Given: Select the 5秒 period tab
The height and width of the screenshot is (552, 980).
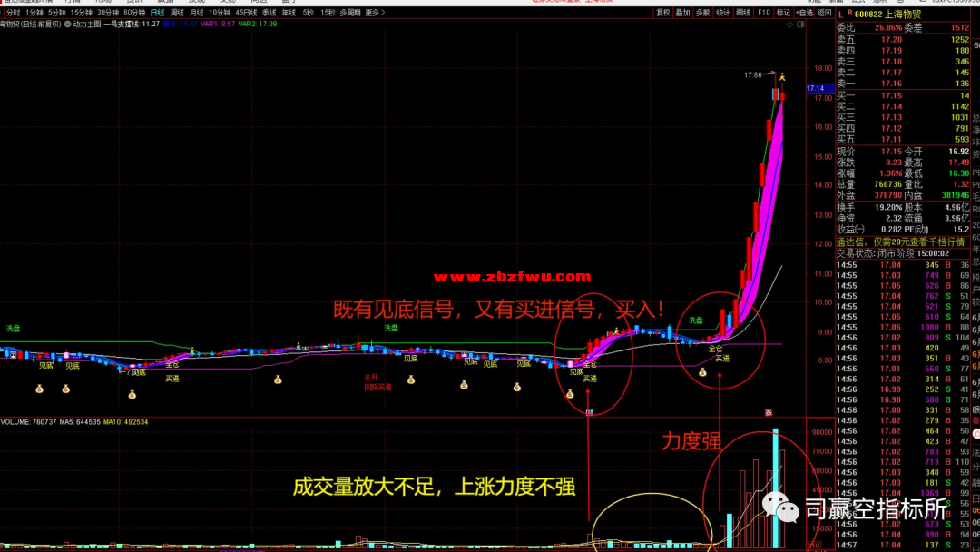Looking at the screenshot, I should tap(309, 13).
